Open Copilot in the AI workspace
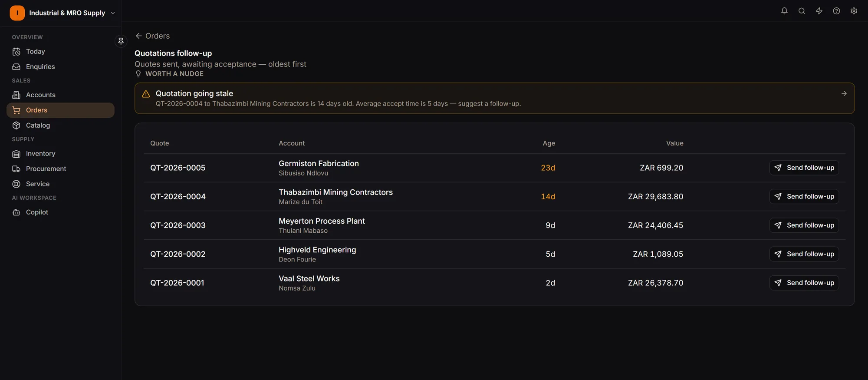 pos(61,212)
